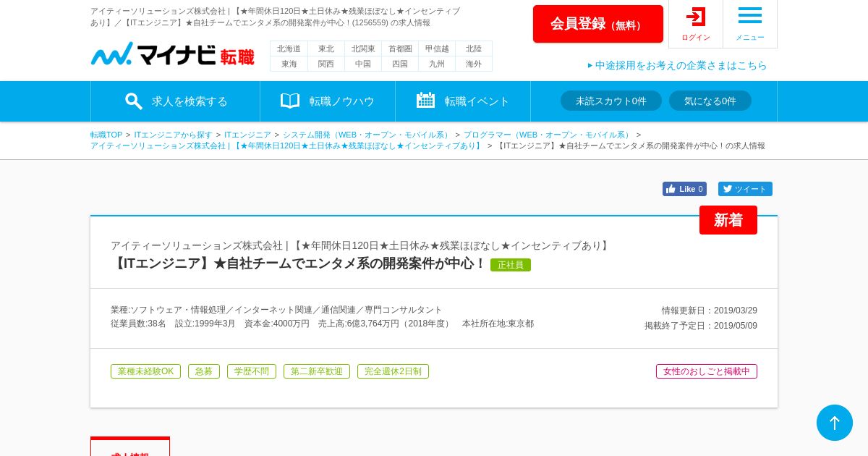Open プログラマー（WEB・オープン・モバイル系）breadcrumb

click(x=548, y=135)
